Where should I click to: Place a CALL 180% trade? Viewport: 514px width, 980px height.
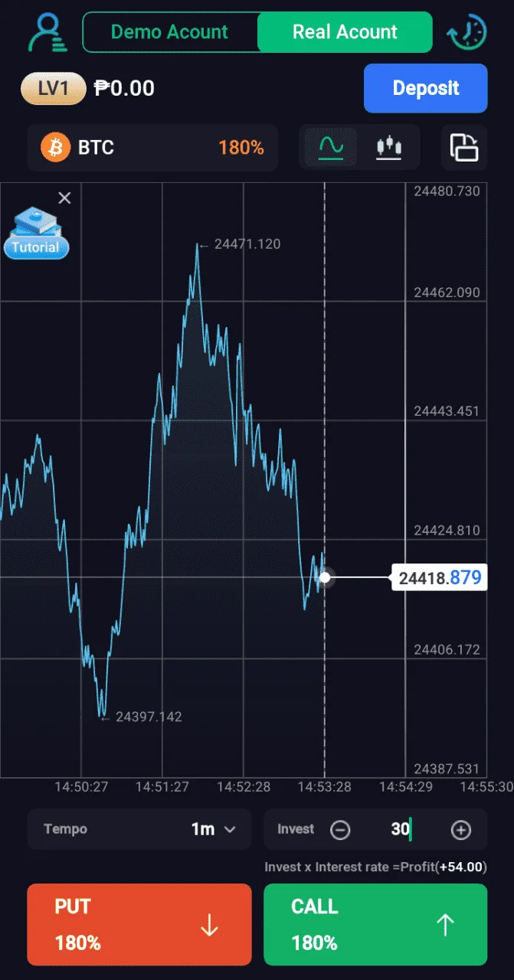[x=375, y=925]
